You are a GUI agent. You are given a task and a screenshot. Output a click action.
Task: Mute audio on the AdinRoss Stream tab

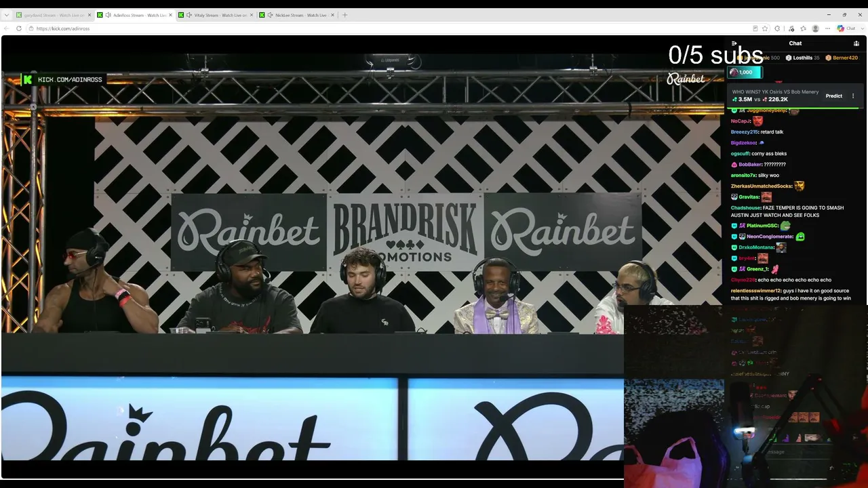click(108, 15)
